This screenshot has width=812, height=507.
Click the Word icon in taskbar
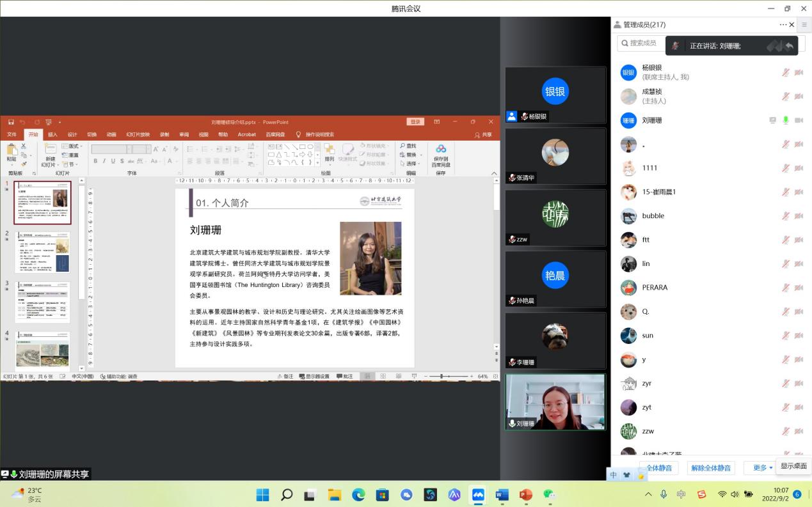(x=502, y=494)
